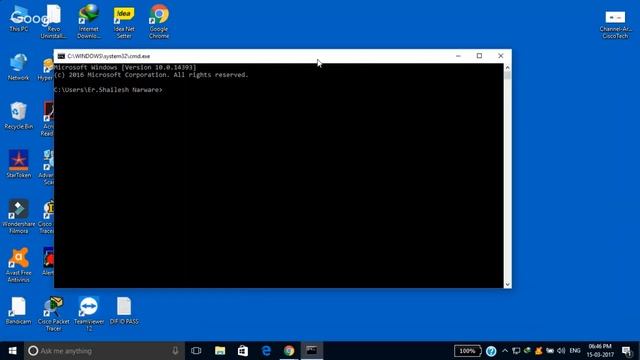Open the Recycle Bin
This screenshot has width=640, height=360.
(19, 116)
